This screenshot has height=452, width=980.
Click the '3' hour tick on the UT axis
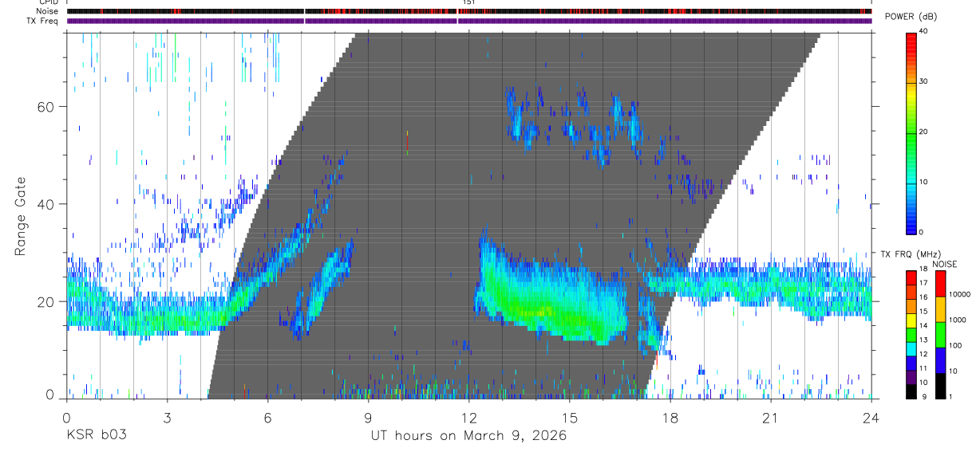(x=167, y=418)
